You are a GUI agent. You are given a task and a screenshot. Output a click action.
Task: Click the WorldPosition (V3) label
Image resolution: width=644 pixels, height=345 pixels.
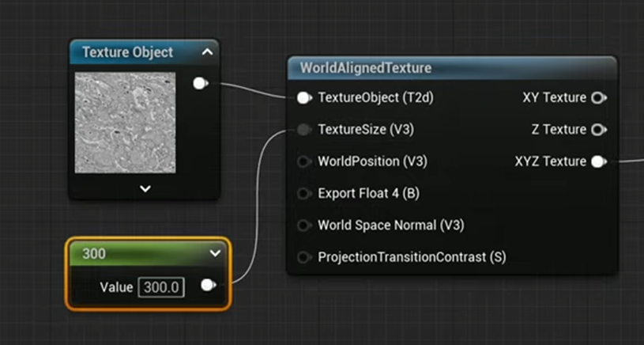[372, 161]
